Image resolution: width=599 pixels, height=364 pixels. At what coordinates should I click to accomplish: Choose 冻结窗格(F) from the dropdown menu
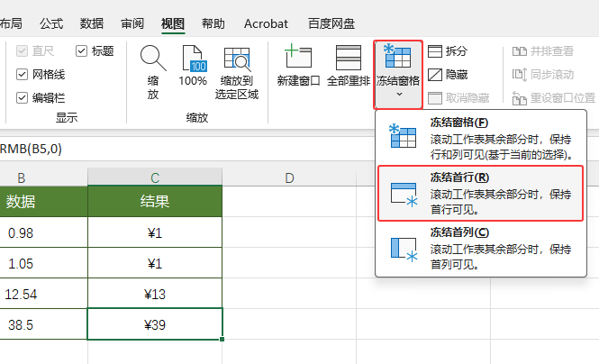click(481, 138)
